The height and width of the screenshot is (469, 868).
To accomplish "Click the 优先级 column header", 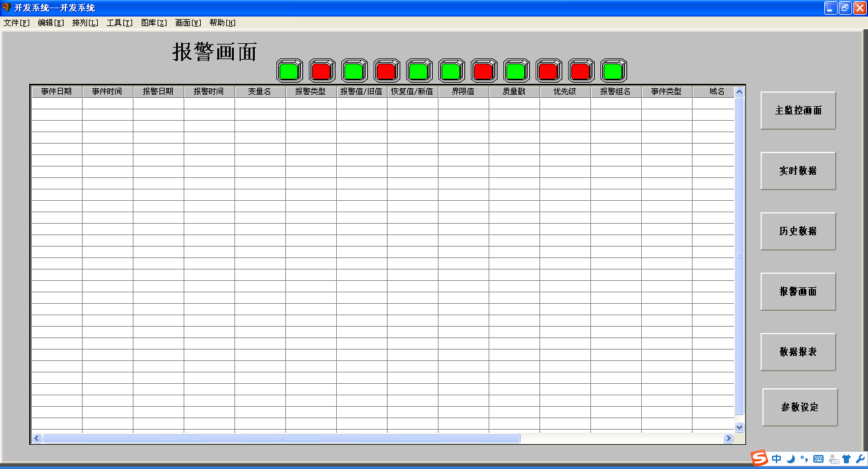I will [x=565, y=92].
